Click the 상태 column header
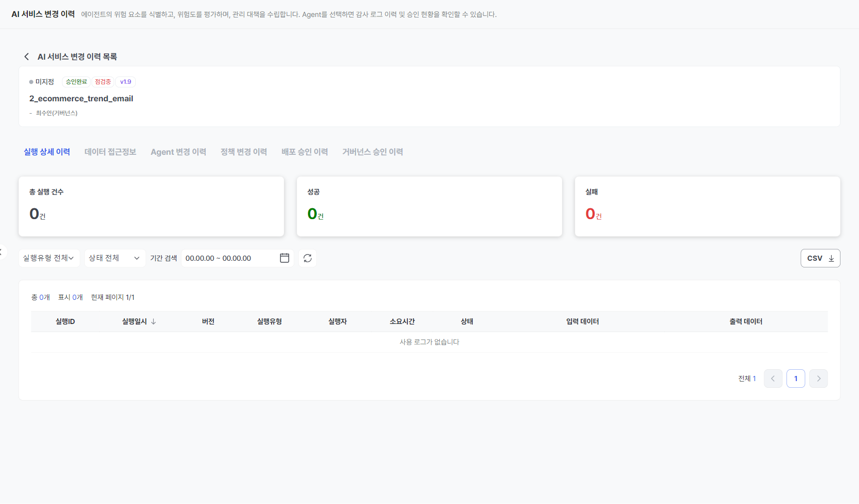 coord(467,321)
